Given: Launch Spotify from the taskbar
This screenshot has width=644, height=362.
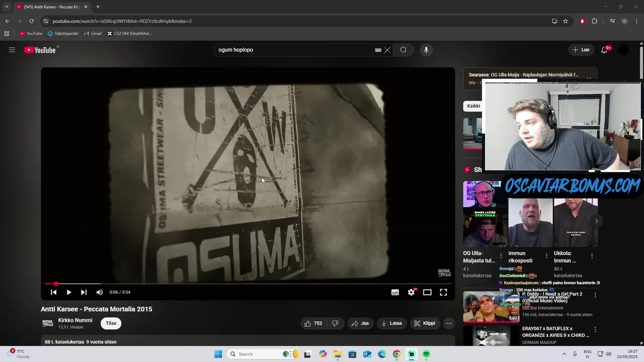Looking at the screenshot, I should point(426,354).
